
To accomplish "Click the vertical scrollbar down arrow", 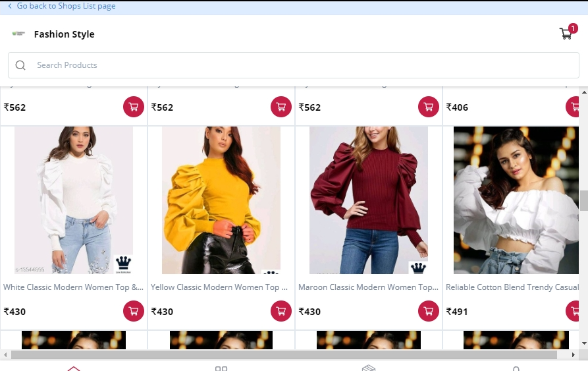I will (584, 343).
